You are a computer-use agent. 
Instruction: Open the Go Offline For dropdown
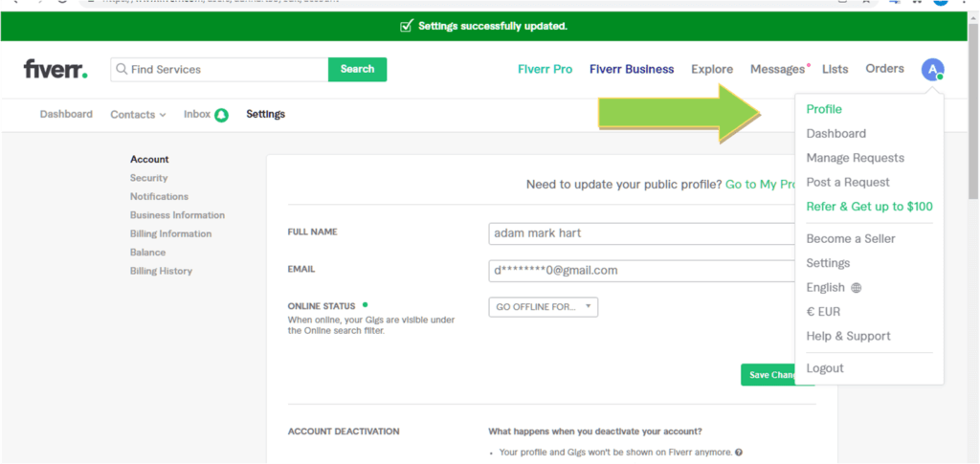544,307
